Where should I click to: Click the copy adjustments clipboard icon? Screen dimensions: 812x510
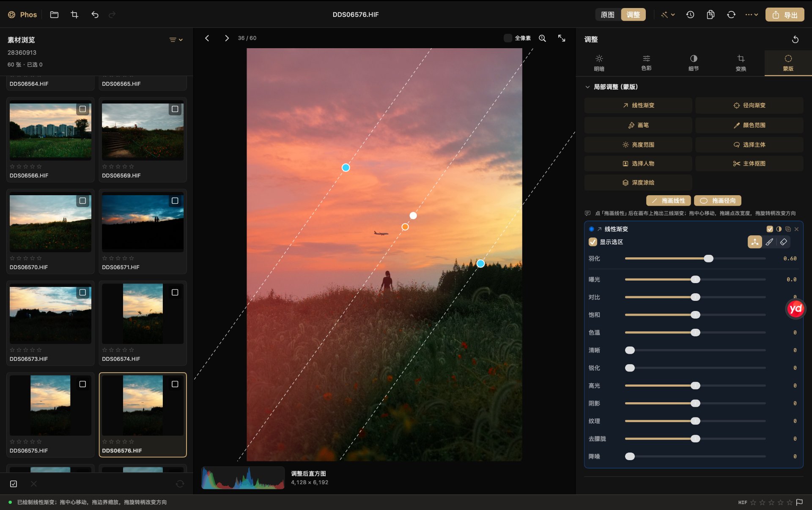click(x=710, y=15)
